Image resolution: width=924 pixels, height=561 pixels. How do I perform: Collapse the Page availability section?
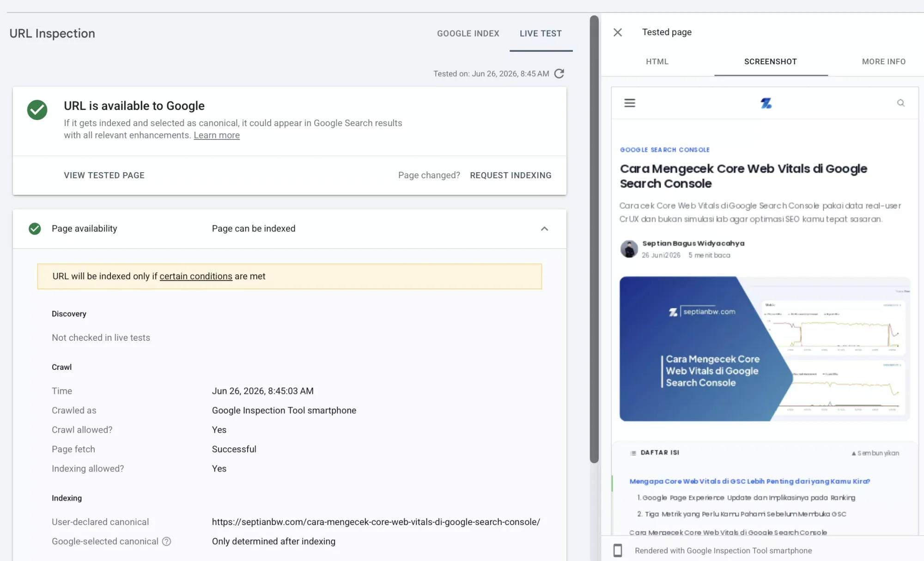(x=545, y=229)
